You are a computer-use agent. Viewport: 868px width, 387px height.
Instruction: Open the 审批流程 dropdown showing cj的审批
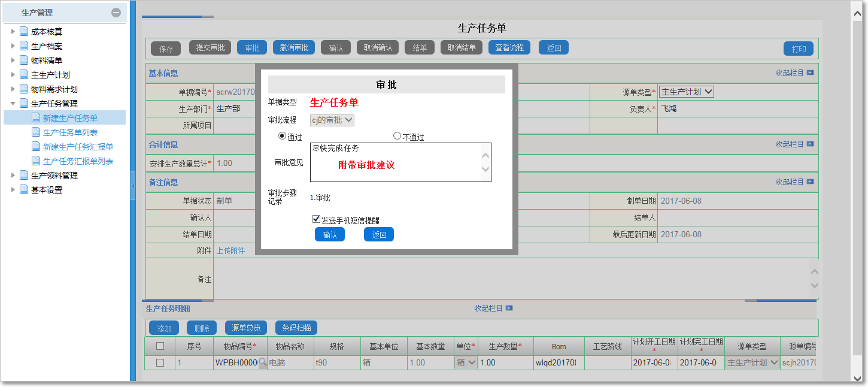(x=332, y=120)
